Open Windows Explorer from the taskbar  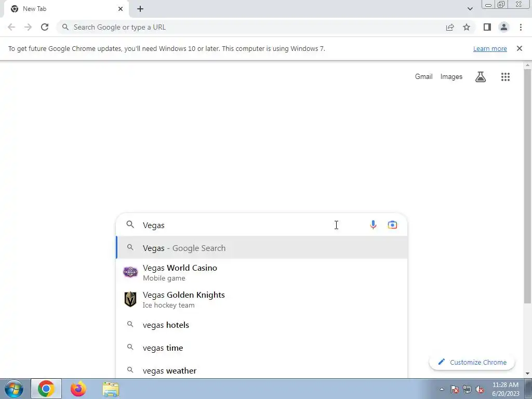[x=111, y=390]
